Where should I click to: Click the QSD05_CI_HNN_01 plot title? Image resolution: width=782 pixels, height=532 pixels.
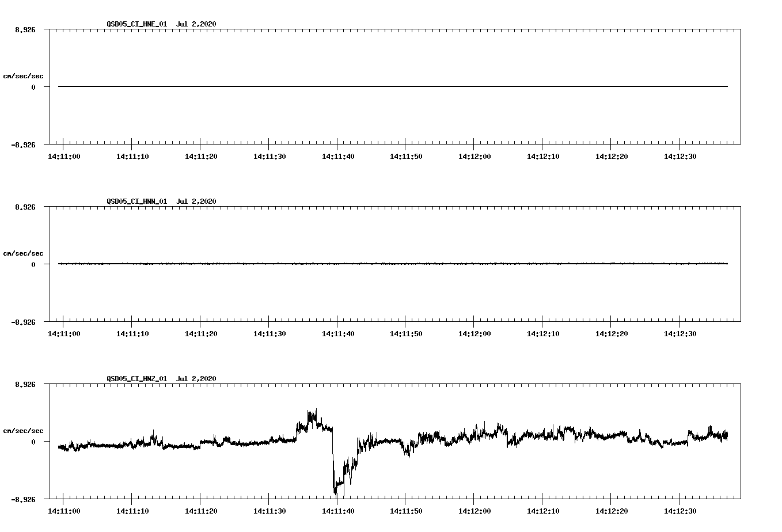[x=161, y=201]
